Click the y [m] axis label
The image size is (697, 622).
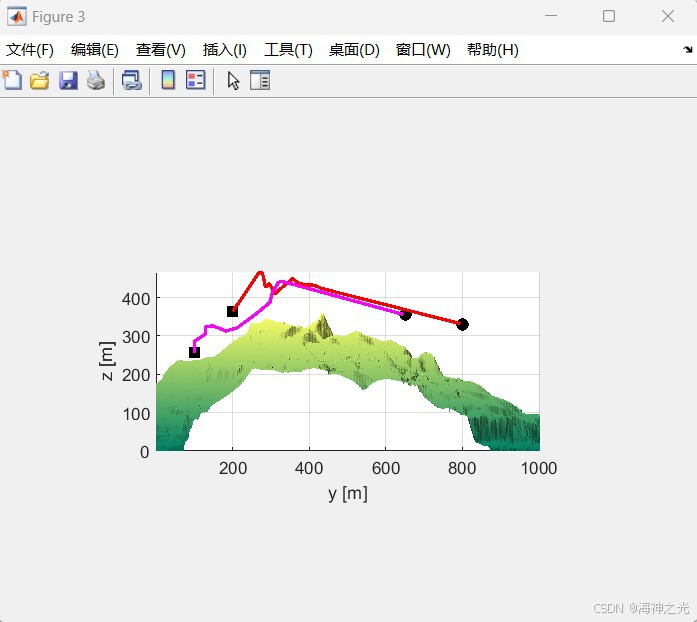(x=348, y=494)
